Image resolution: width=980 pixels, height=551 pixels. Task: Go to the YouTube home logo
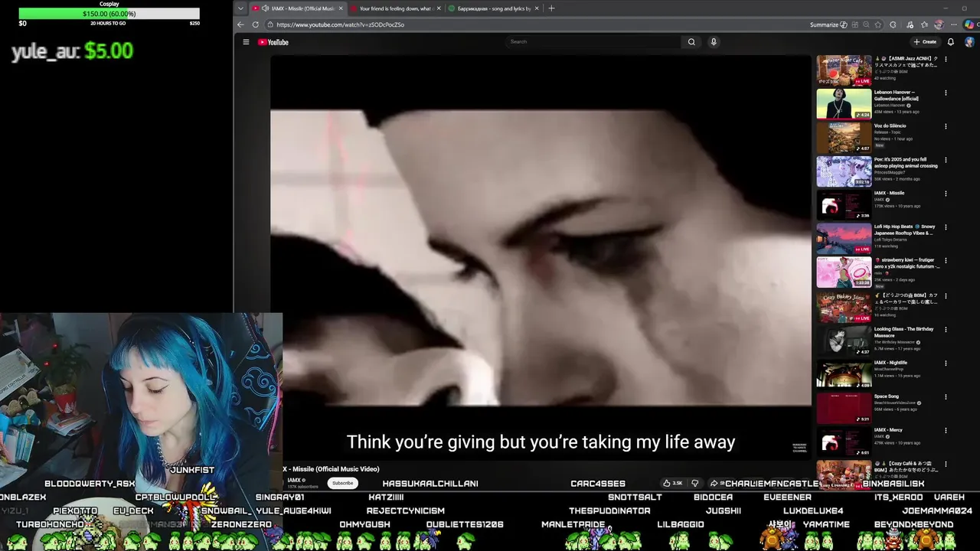pyautogui.click(x=273, y=42)
